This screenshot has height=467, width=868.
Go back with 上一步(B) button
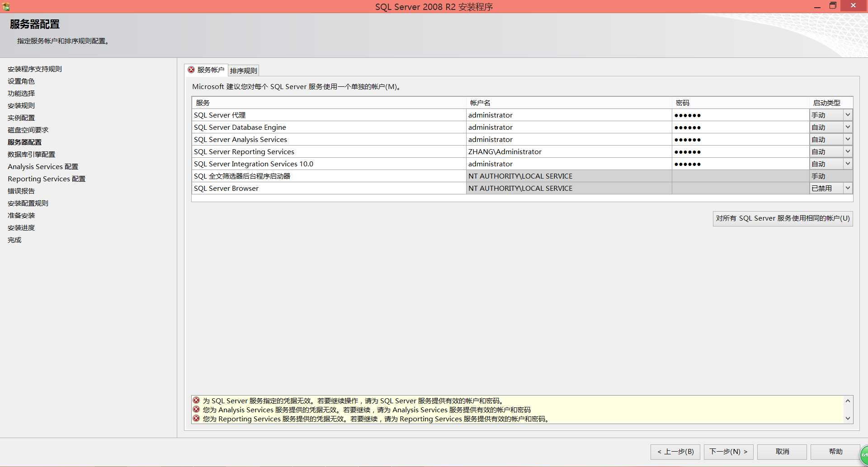pos(675,452)
